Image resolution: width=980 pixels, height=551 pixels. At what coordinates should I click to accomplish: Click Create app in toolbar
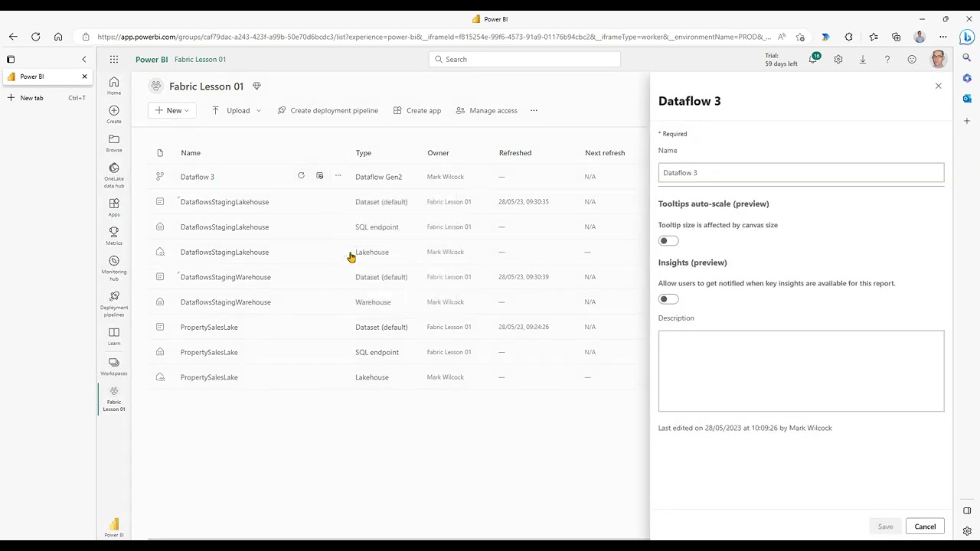pos(417,110)
